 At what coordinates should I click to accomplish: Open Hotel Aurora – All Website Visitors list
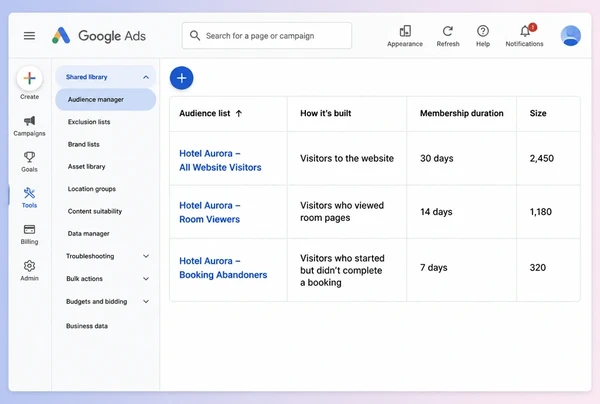(220, 160)
